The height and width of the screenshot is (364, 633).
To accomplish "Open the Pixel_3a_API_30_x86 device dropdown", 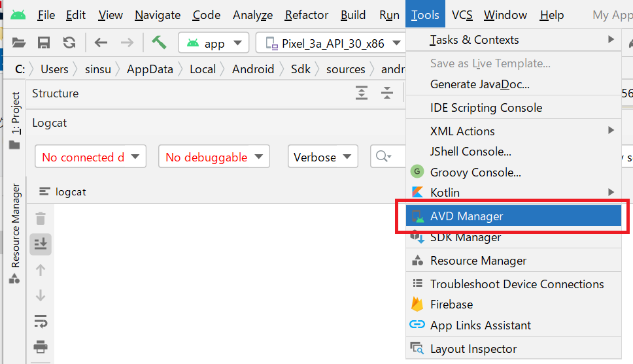I will point(331,42).
